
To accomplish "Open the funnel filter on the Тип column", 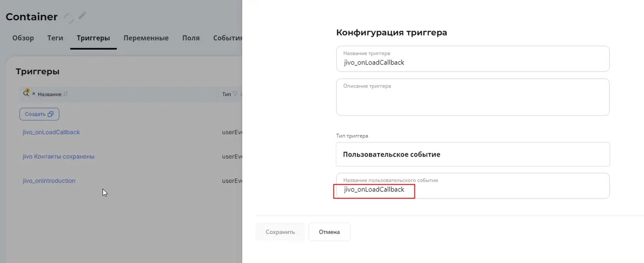I will [235, 94].
